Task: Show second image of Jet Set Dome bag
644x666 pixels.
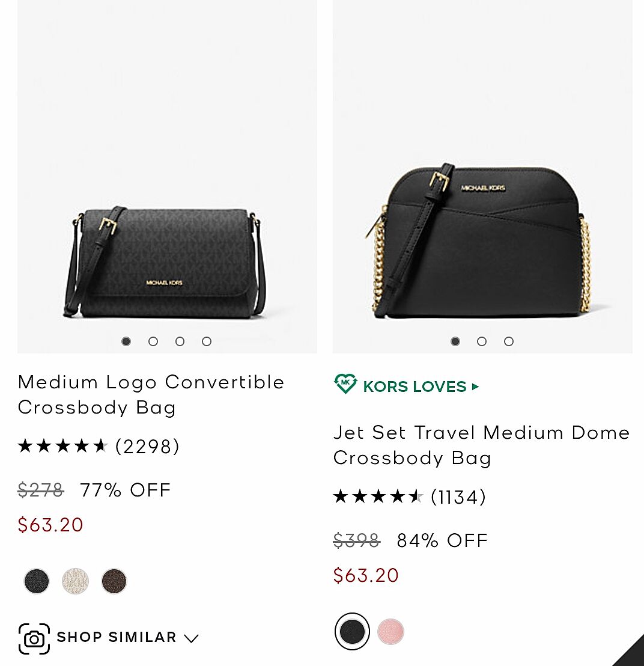Action: tap(482, 341)
